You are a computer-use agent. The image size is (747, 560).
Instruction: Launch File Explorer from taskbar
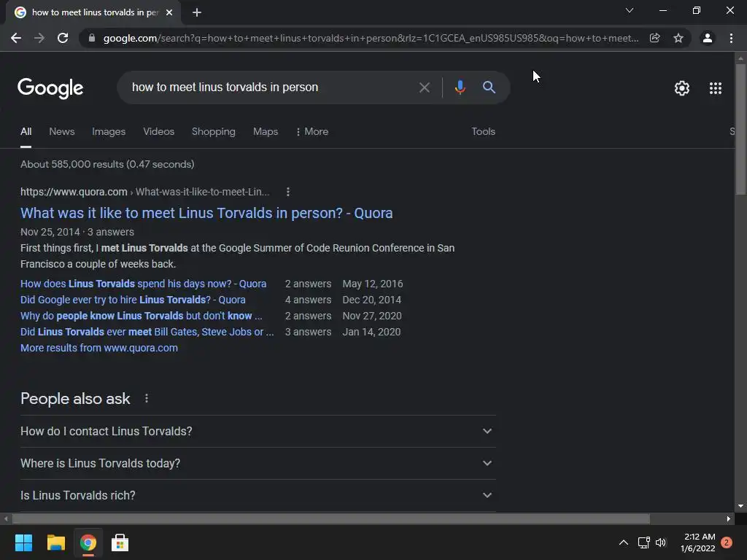(x=55, y=542)
